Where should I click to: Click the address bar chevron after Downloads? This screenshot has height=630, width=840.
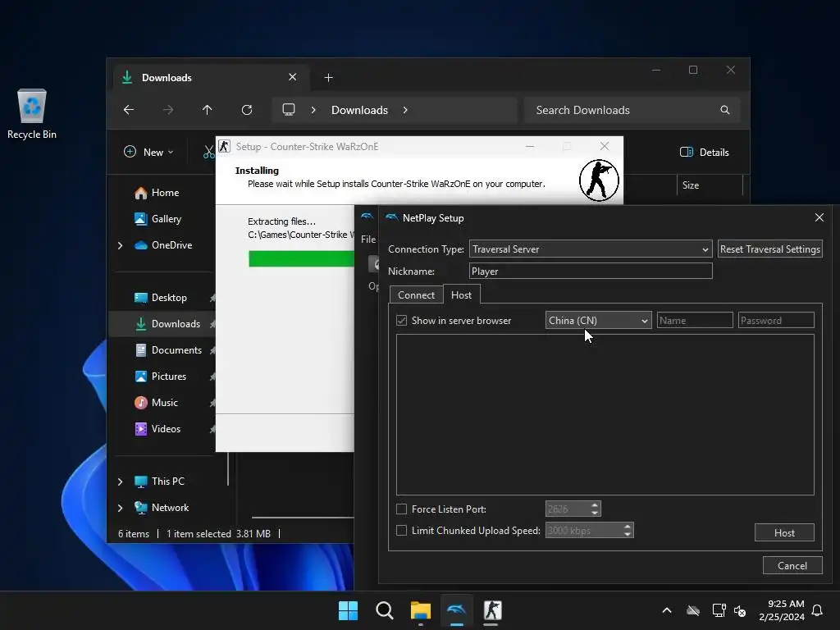(405, 110)
